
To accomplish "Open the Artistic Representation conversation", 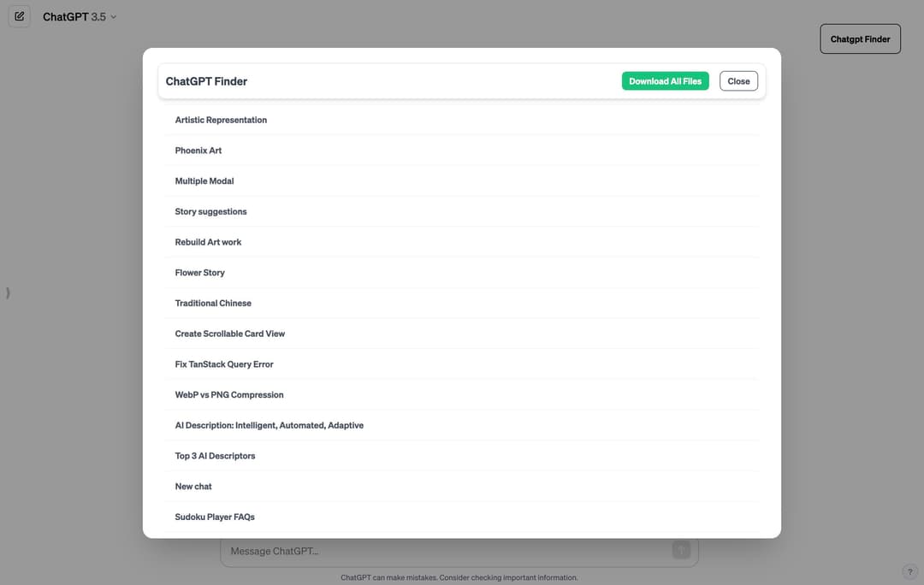I will [x=221, y=120].
